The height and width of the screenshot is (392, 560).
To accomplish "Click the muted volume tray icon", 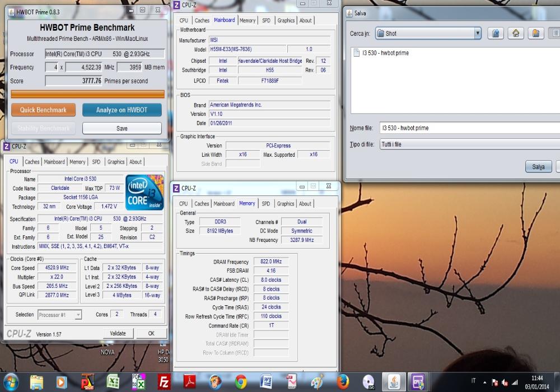I will [505, 382].
